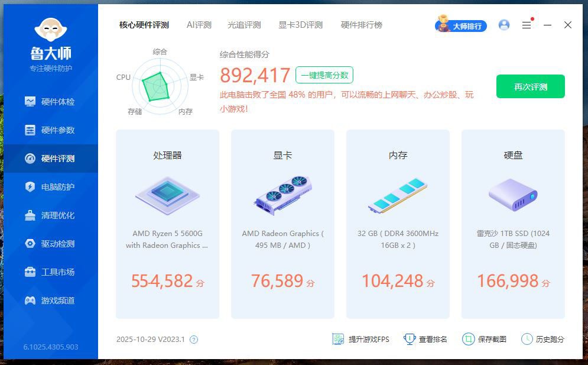
Task: Click the help question-mark icon beside version
Action: point(194,340)
